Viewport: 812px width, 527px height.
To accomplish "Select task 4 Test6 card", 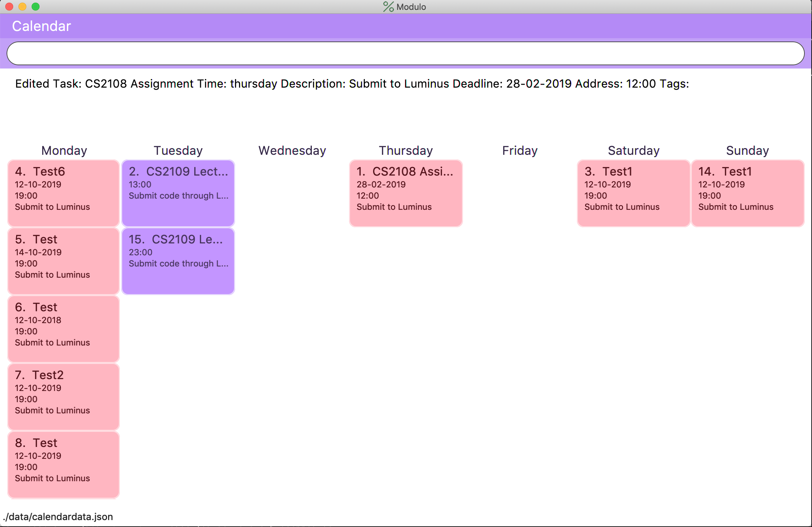I will click(64, 193).
